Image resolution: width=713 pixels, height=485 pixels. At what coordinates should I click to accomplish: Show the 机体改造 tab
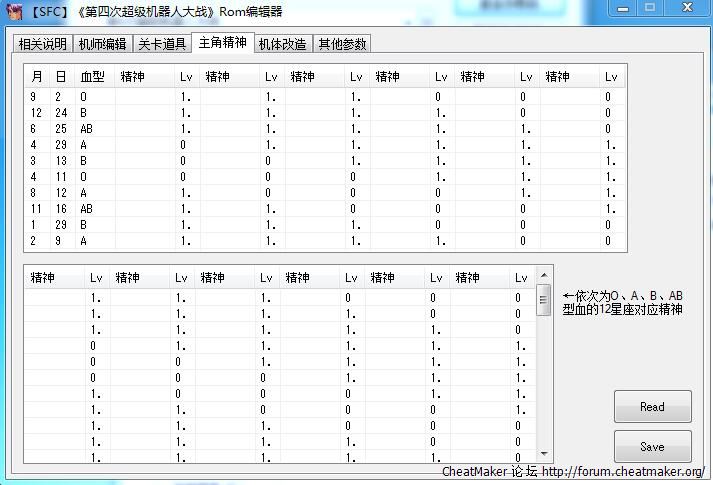tap(282, 44)
